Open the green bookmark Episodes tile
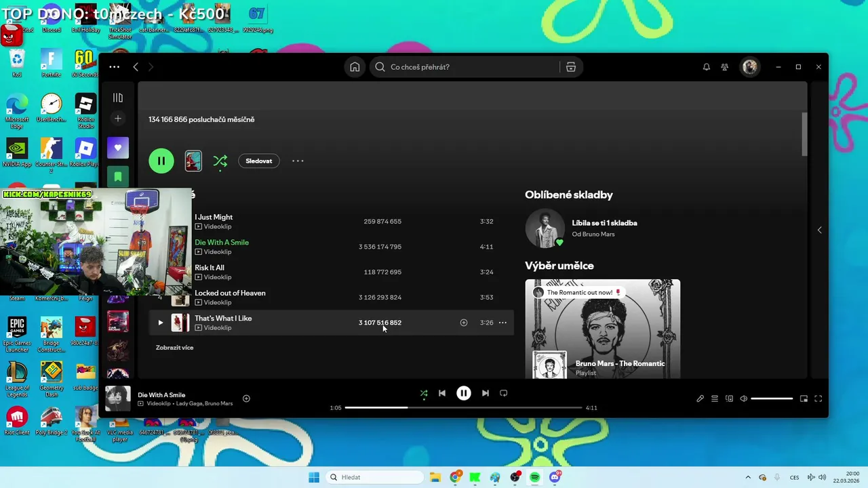The image size is (868, 488). point(118,176)
